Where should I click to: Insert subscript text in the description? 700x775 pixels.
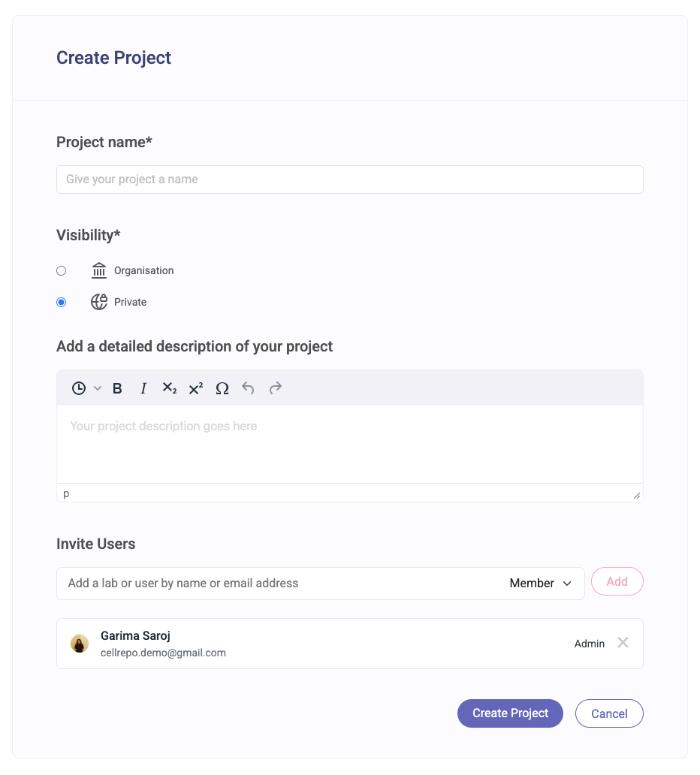point(170,388)
